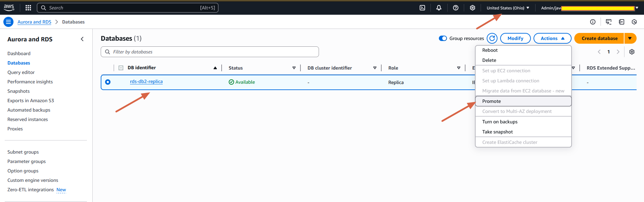The height and width of the screenshot is (202, 644).
Task: Collapse the Actions dropdown
Action: (552, 38)
